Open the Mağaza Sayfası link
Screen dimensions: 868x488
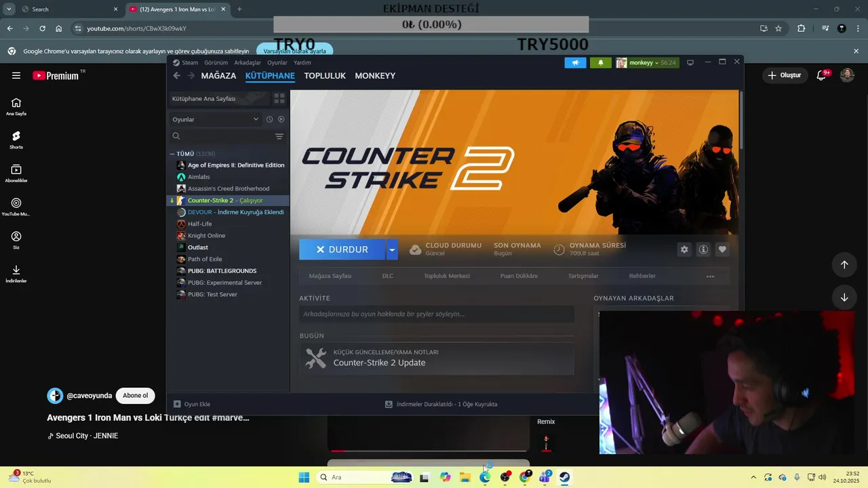pos(330,276)
